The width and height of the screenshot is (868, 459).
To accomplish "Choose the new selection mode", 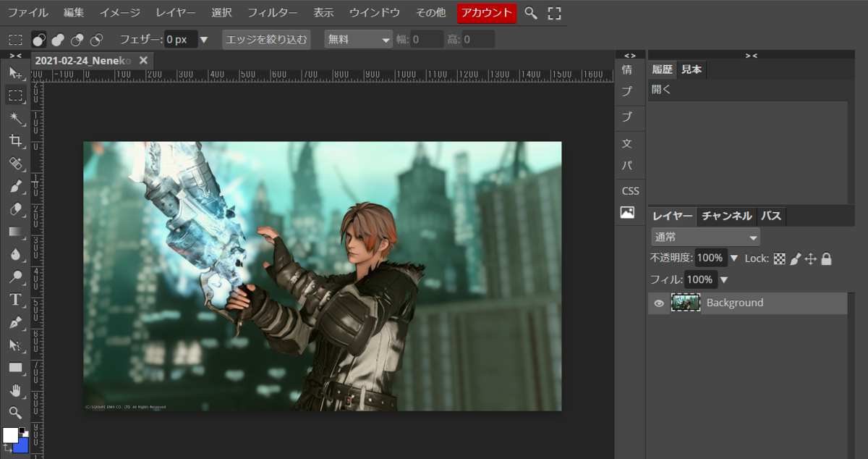I will tap(39, 39).
